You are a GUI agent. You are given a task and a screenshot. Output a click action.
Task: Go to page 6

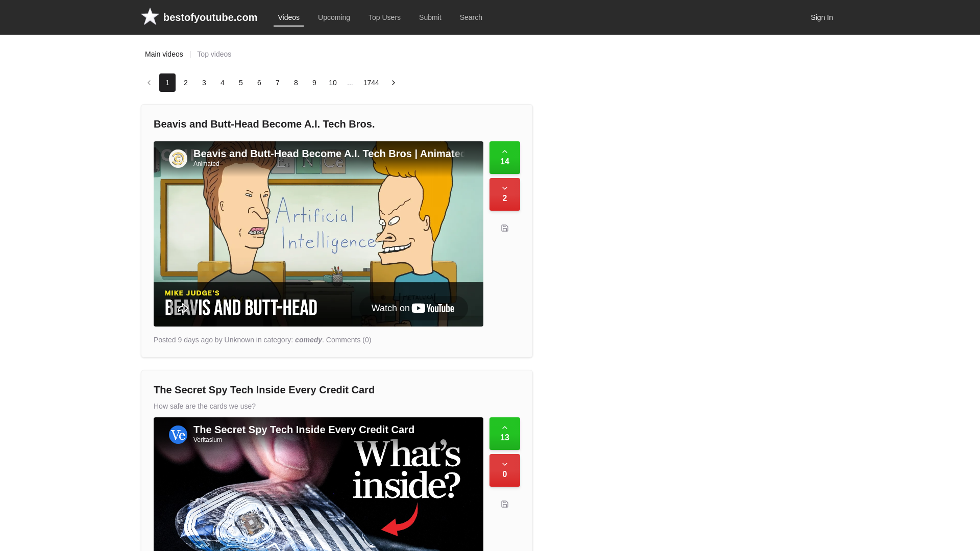259,83
